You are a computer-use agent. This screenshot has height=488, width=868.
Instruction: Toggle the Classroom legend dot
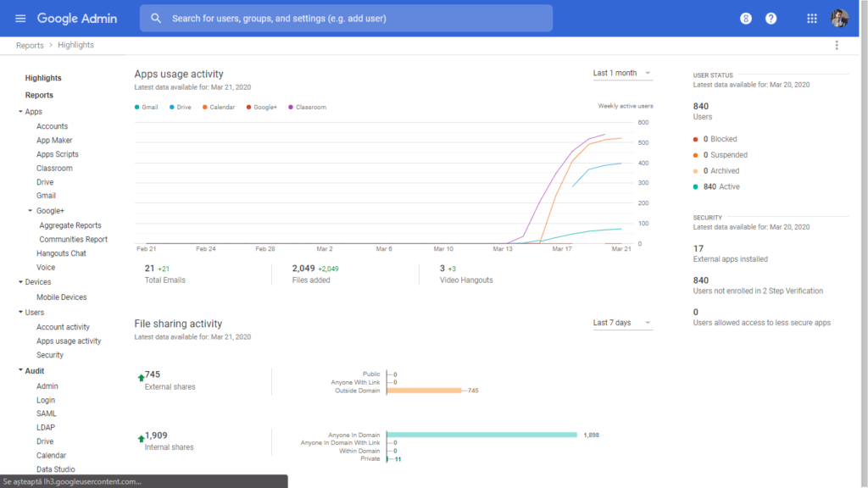pos(291,108)
